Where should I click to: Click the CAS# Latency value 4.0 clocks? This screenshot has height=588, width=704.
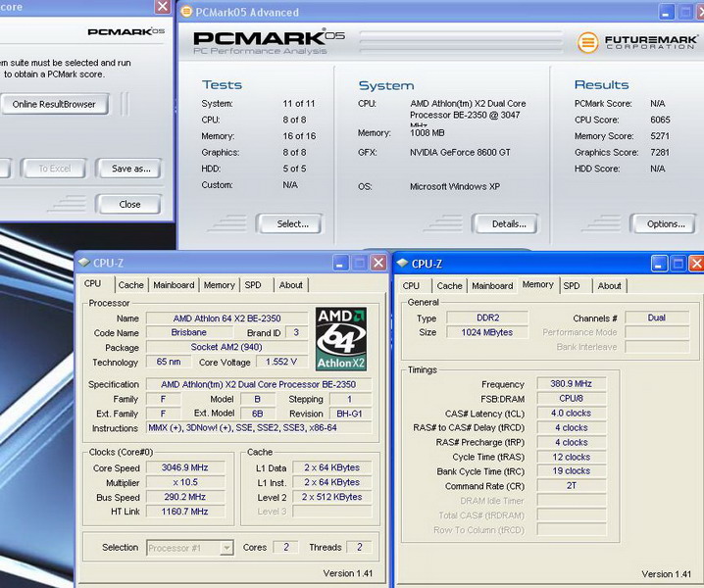click(571, 413)
